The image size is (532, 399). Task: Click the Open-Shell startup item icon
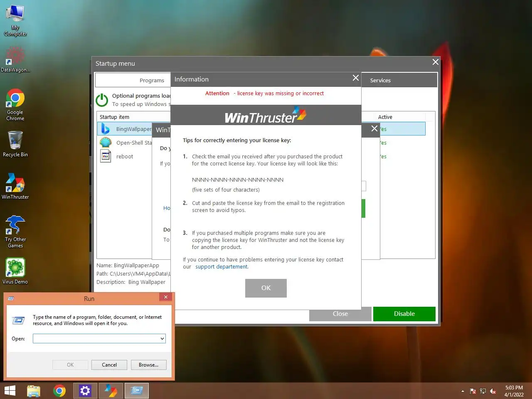[x=106, y=143]
